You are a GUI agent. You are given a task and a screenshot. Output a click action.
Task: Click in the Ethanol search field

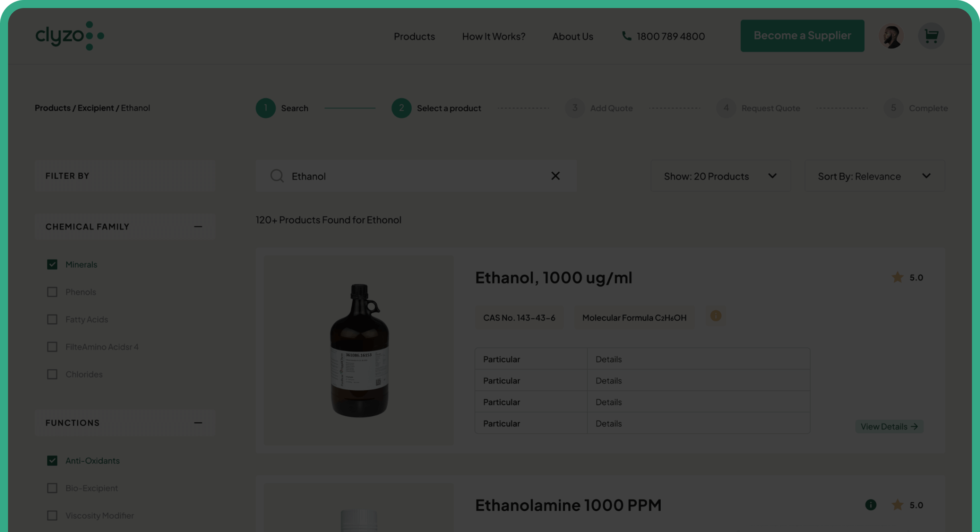click(416, 176)
